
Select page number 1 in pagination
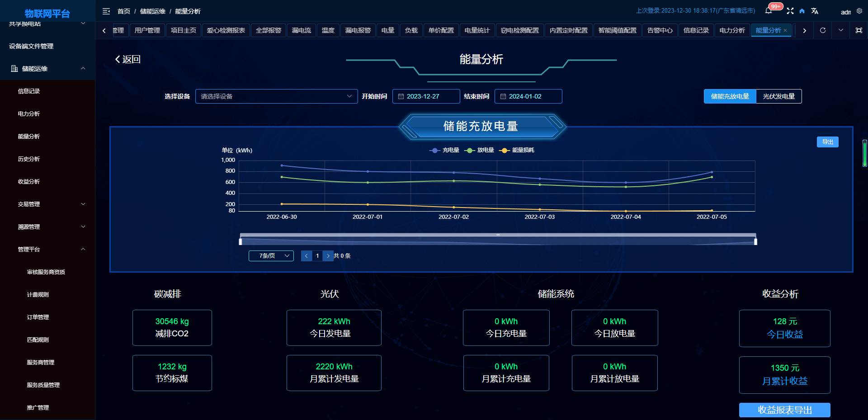[x=317, y=256]
